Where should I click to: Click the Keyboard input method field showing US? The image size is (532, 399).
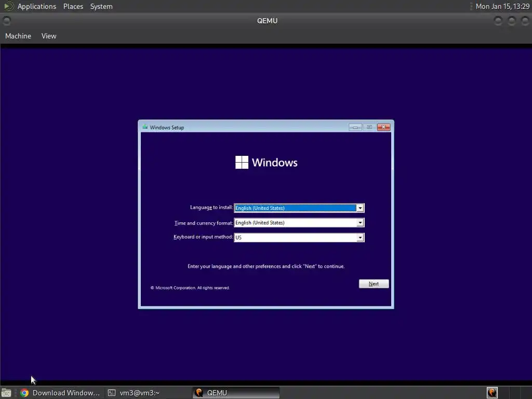(x=299, y=237)
